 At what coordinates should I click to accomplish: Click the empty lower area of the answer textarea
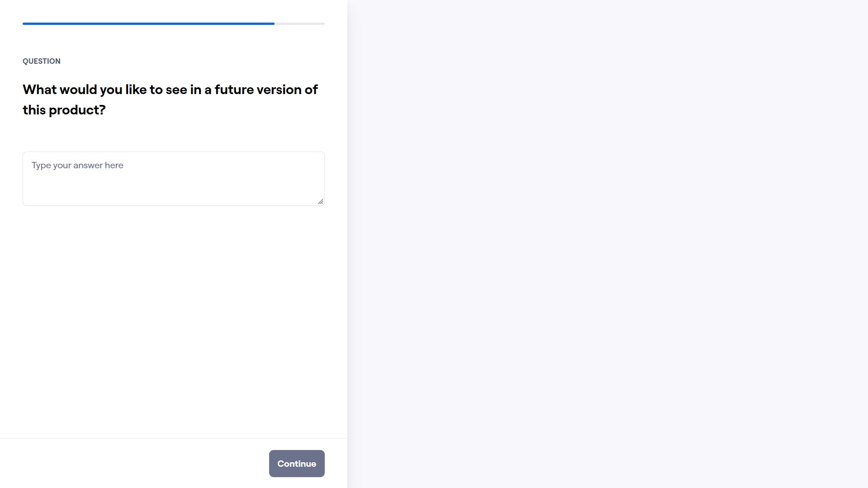click(174, 192)
